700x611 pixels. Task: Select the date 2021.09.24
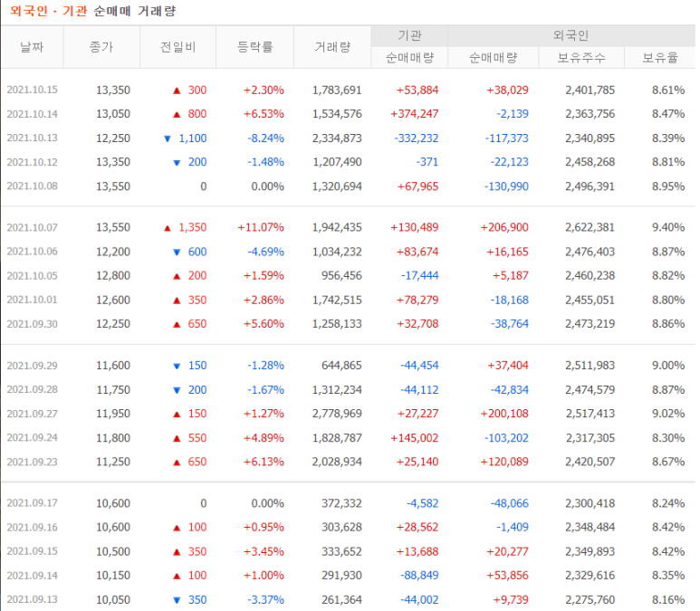(x=32, y=438)
